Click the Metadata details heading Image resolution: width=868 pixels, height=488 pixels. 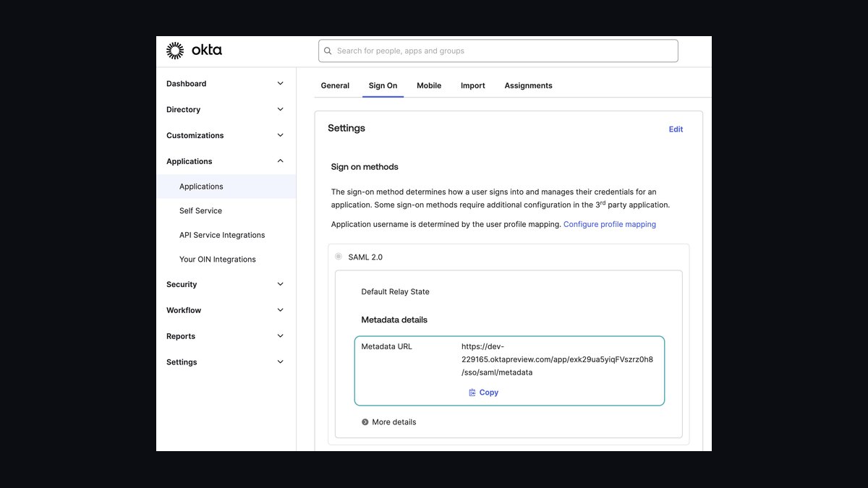[394, 320]
